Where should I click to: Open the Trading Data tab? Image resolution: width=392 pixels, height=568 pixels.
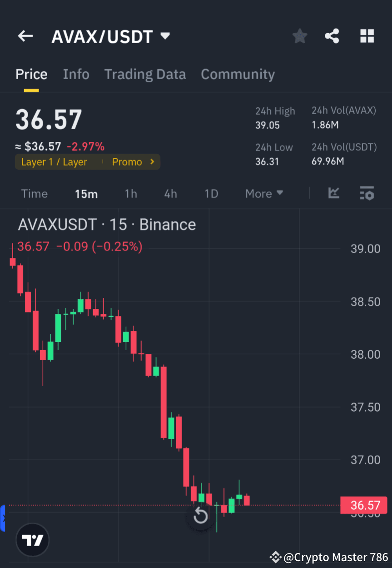145,74
